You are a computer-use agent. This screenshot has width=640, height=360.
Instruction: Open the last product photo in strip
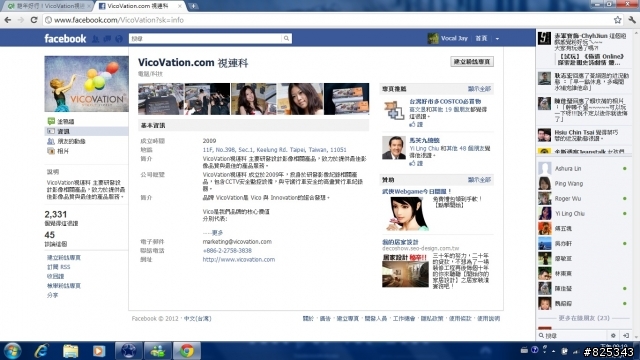tap(347, 99)
